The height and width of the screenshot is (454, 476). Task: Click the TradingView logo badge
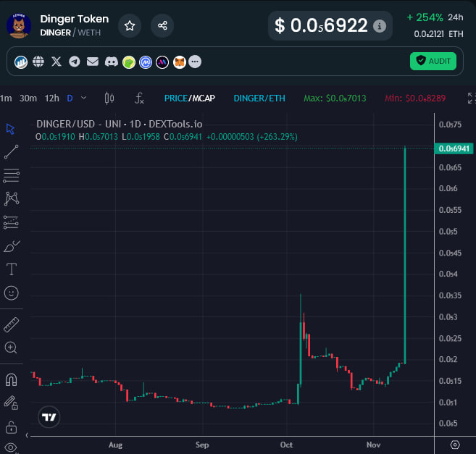click(x=49, y=417)
